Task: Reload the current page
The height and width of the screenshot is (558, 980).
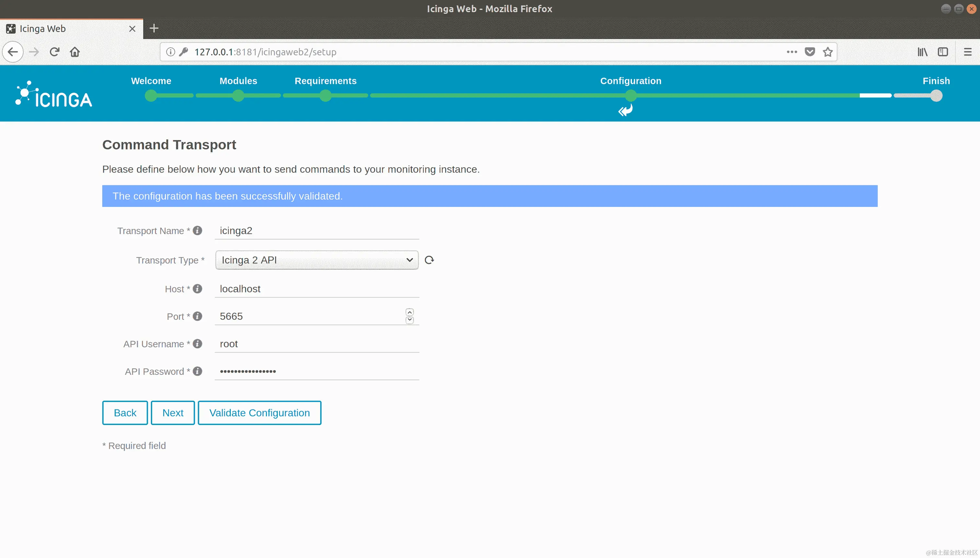Action: [x=54, y=52]
